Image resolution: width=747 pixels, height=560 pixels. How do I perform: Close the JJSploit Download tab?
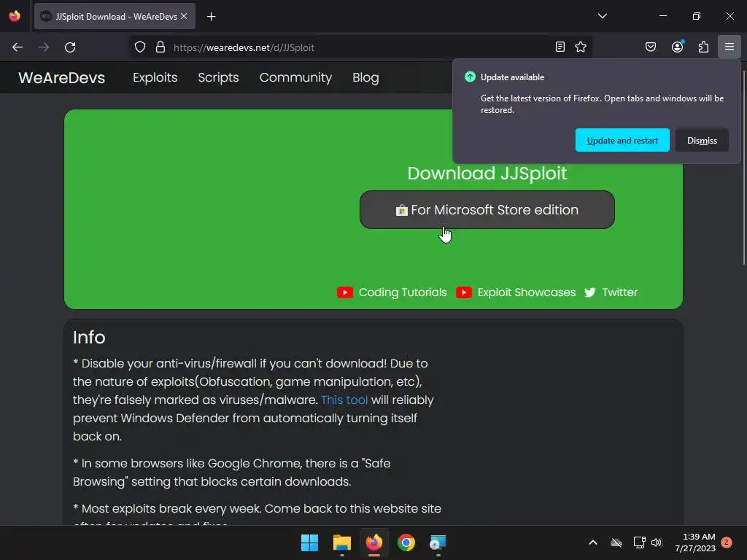pos(184,16)
